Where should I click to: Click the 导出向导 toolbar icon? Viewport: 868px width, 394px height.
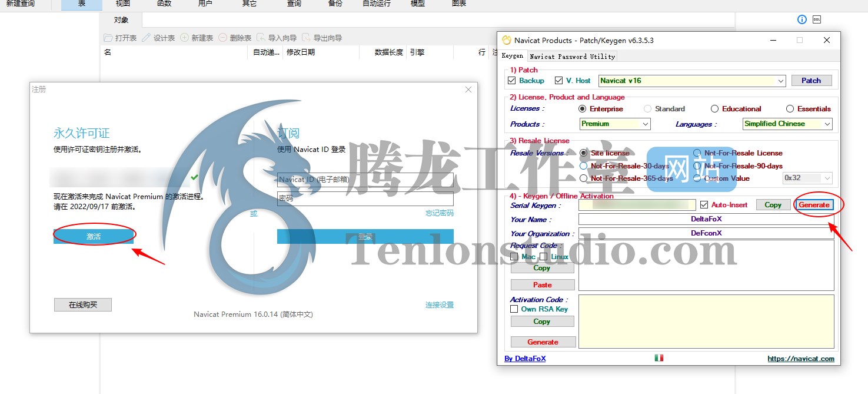306,38
